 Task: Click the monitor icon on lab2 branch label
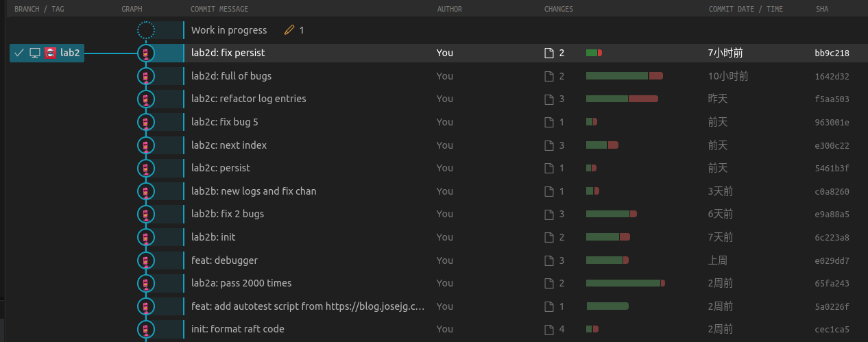click(34, 53)
